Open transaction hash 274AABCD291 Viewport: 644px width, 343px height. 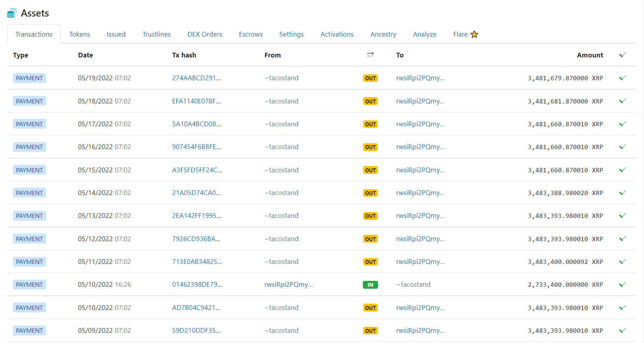click(196, 78)
